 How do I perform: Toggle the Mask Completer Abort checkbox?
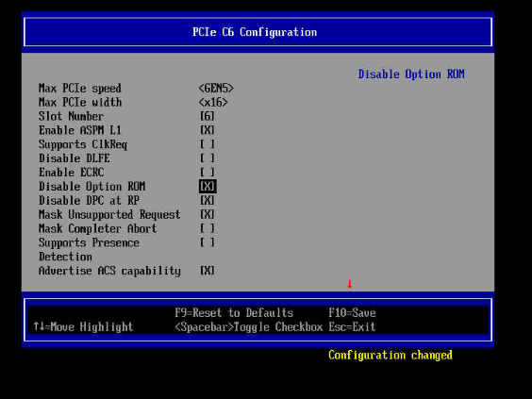(207, 228)
